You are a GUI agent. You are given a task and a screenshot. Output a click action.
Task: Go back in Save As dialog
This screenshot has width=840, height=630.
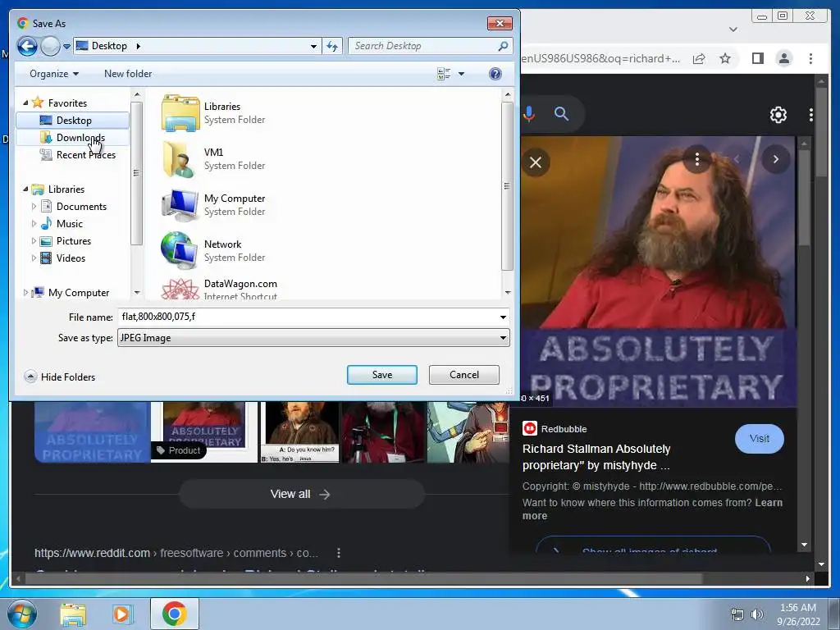27,46
